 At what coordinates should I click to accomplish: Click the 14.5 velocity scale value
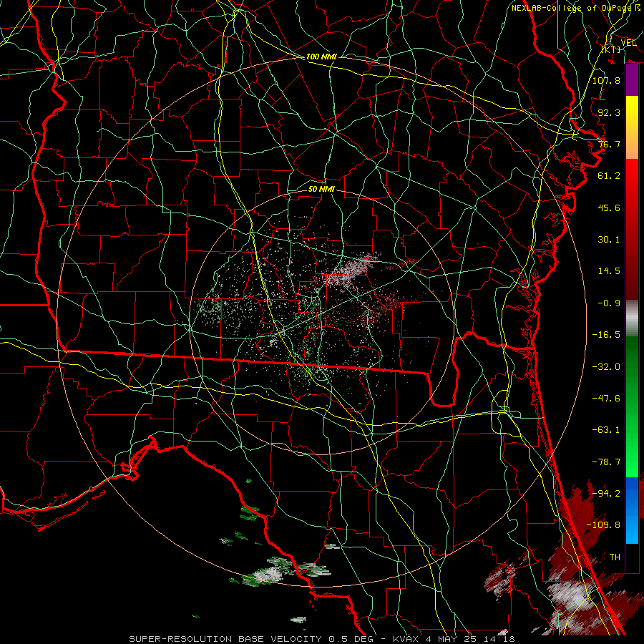[x=609, y=271]
